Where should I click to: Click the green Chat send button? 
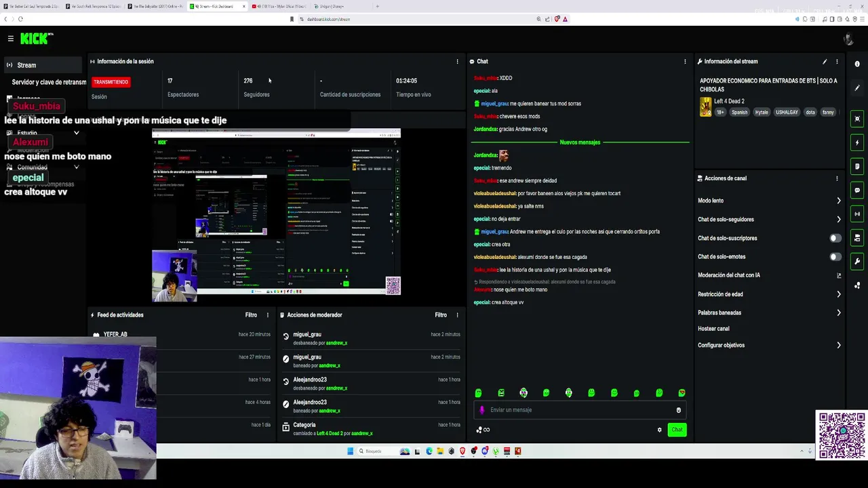coord(677,430)
